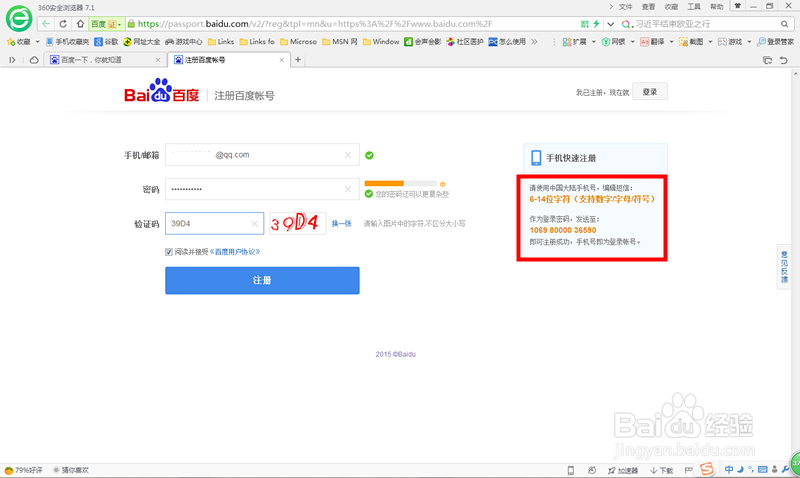
Task: Open the 谷歌 bookmark
Action: (106, 42)
